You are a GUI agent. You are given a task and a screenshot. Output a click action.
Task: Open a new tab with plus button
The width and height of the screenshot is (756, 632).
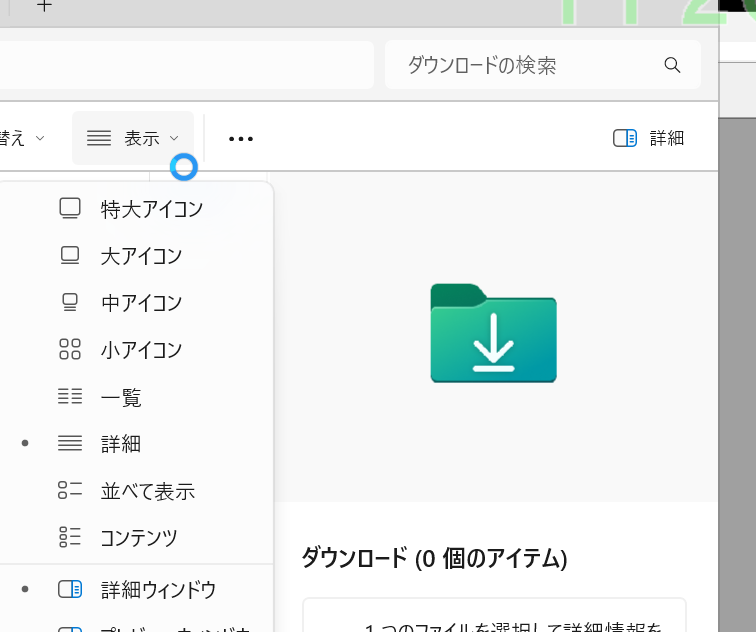44,6
